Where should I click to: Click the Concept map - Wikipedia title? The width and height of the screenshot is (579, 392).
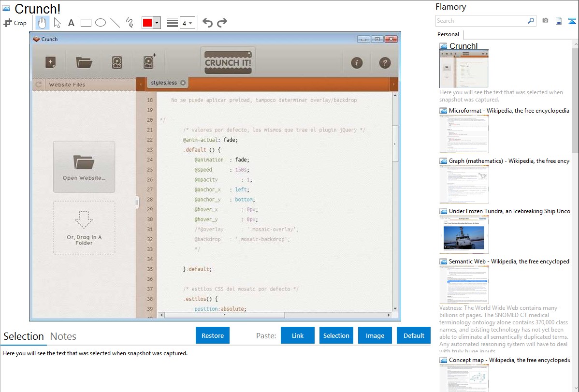click(509, 360)
